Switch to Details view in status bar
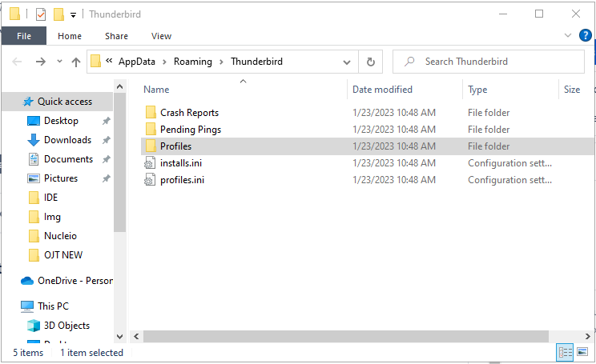This screenshot has height=364, width=596. click(565, 353)
